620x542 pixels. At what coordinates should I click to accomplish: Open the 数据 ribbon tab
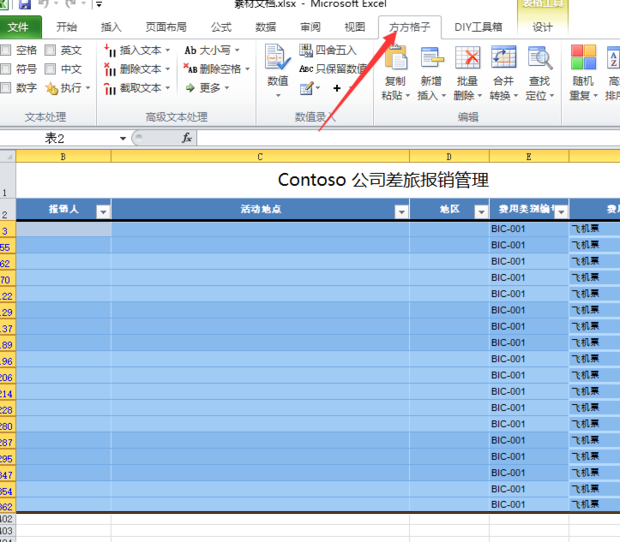point(265,27)
